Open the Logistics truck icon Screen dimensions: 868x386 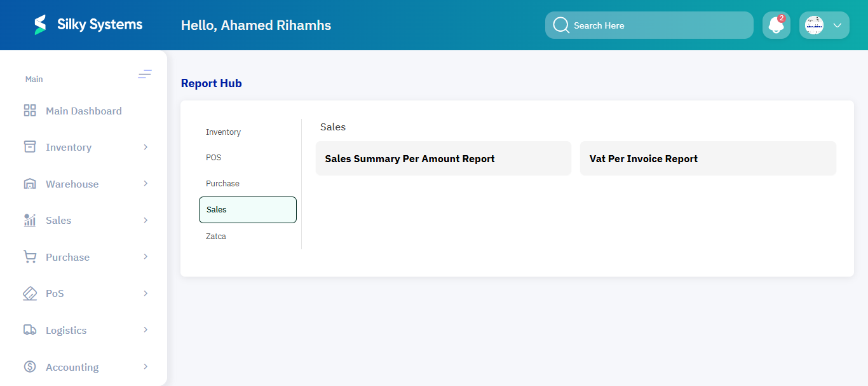pyautogui.click(x=29, y=329)
